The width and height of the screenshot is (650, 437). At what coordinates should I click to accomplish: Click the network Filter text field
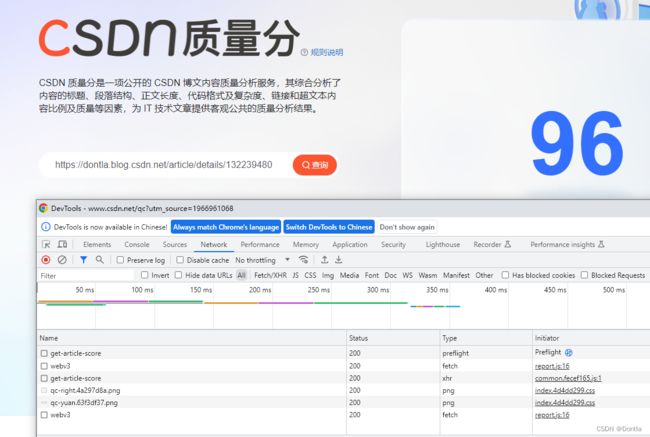86,276
